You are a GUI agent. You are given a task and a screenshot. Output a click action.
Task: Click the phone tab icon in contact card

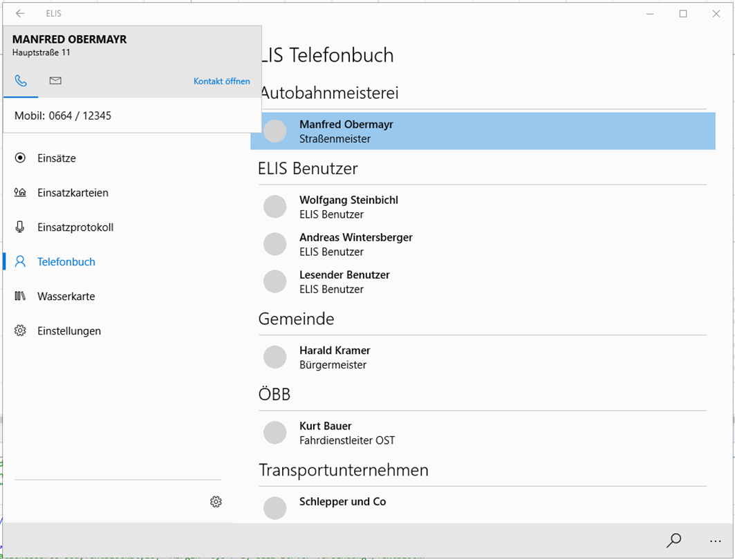tap(21, 81)
